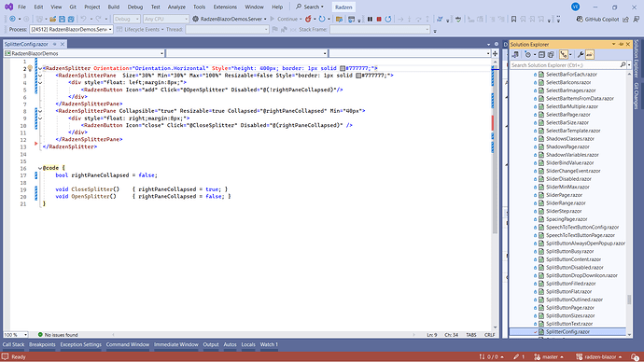
Task: Open the Any CPU platform dropdown
Action: 165,19
